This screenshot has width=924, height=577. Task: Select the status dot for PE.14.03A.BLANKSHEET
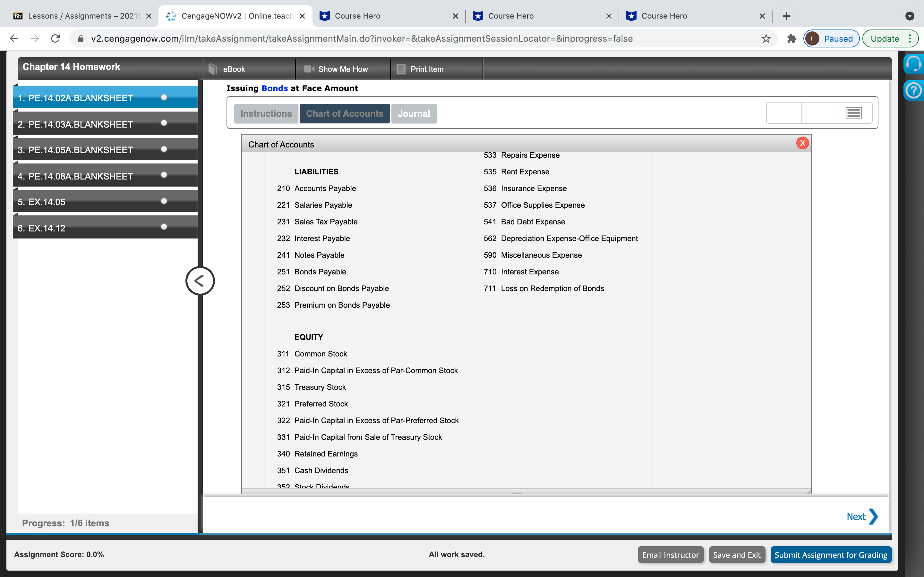point(164,123)
